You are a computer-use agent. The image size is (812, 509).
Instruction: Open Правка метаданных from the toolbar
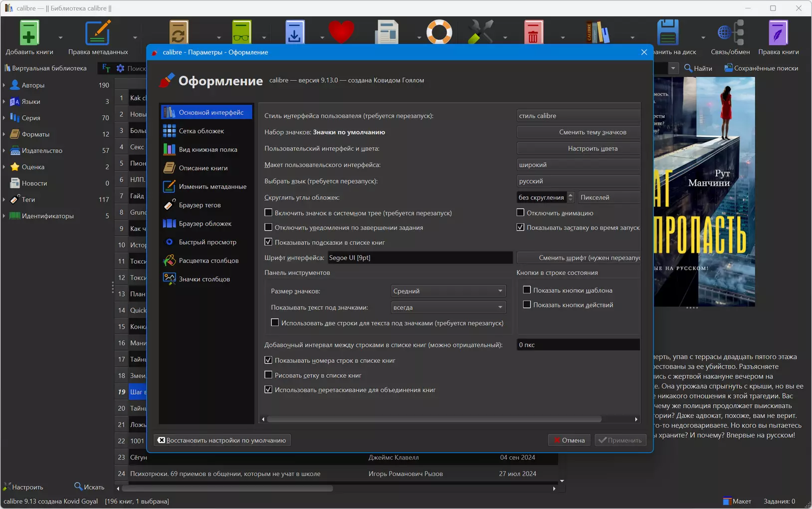[x=98, y=38]
